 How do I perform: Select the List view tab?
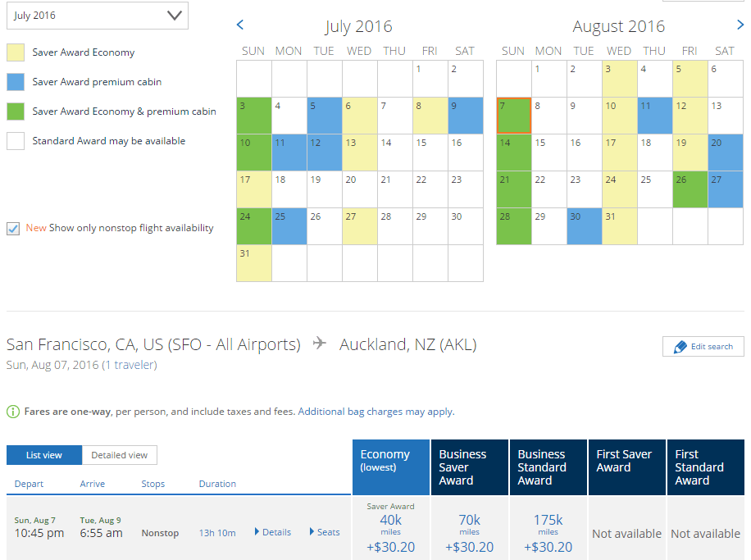[44, 455]
